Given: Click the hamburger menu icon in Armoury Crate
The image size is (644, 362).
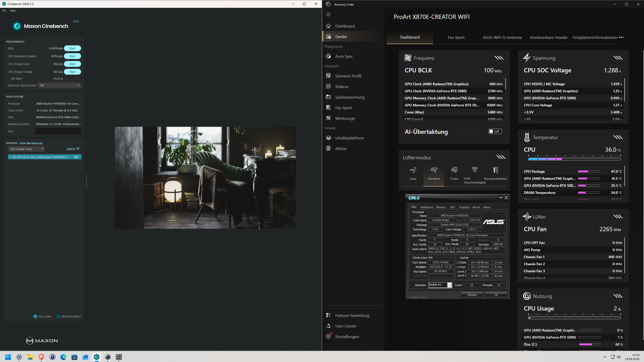Looking at the screenshot, I should click(328, 14).
